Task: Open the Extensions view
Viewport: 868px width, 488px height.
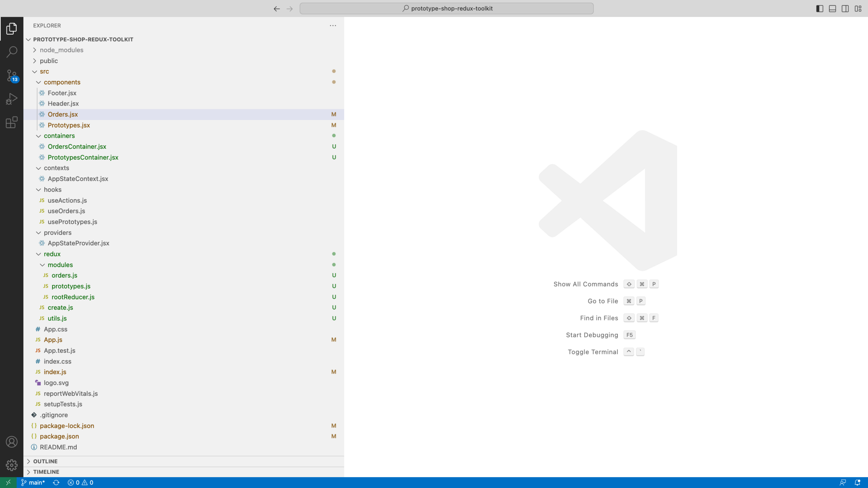Action: (12, 123)
